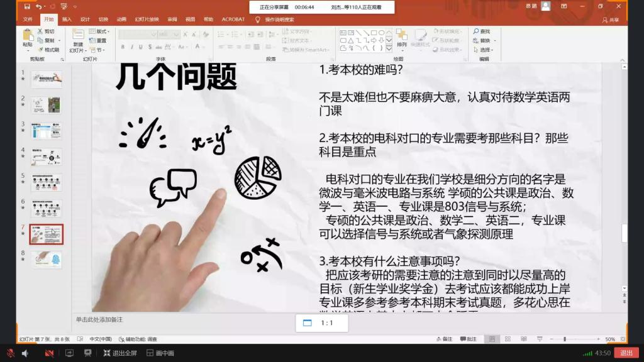Click the New Slide (新建幻灯片) icon
The height and width of the screenshot is (362, 644).
click(x=78, y=35)
